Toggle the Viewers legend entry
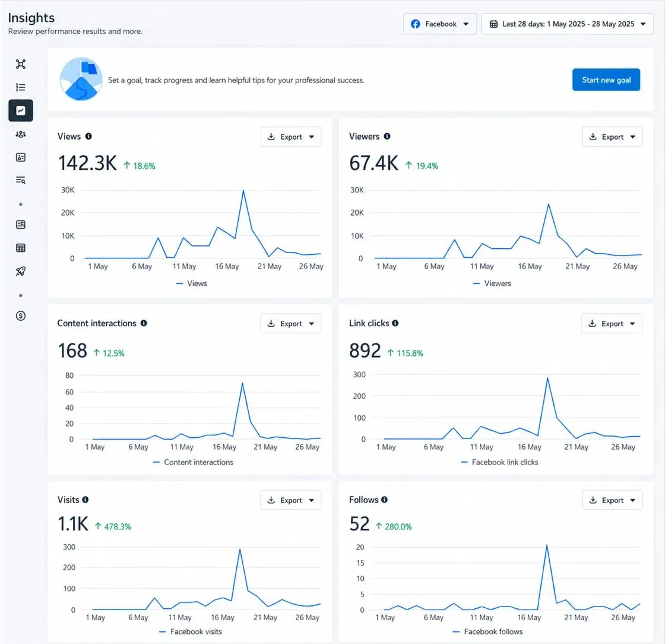The height and width of the screenshot is (644, 665). 492,283
